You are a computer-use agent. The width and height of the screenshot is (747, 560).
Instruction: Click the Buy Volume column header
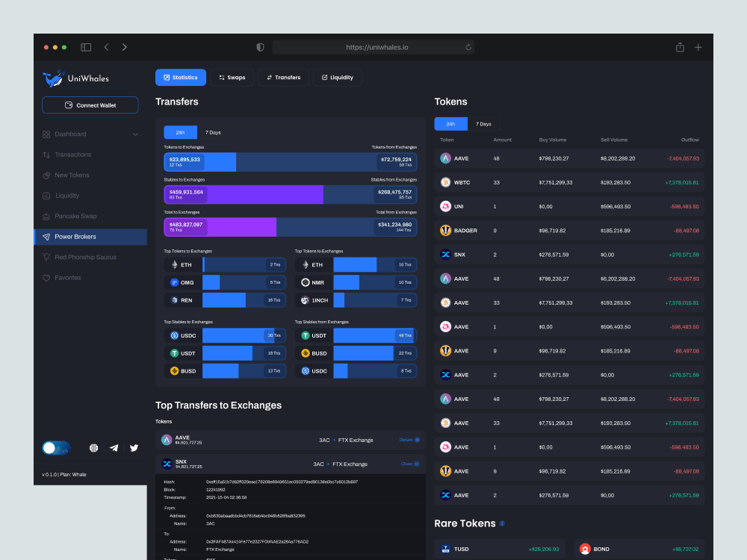[x=553, y=140]
